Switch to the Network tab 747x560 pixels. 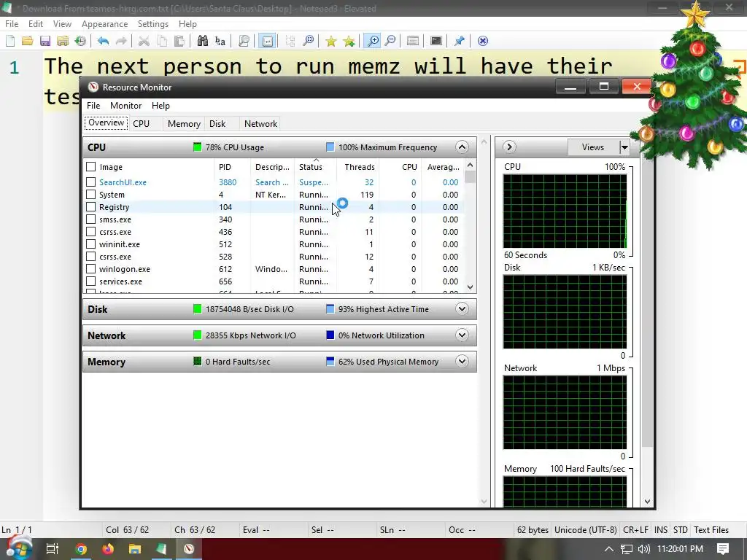pyautogui.click(x=260, y=124)
